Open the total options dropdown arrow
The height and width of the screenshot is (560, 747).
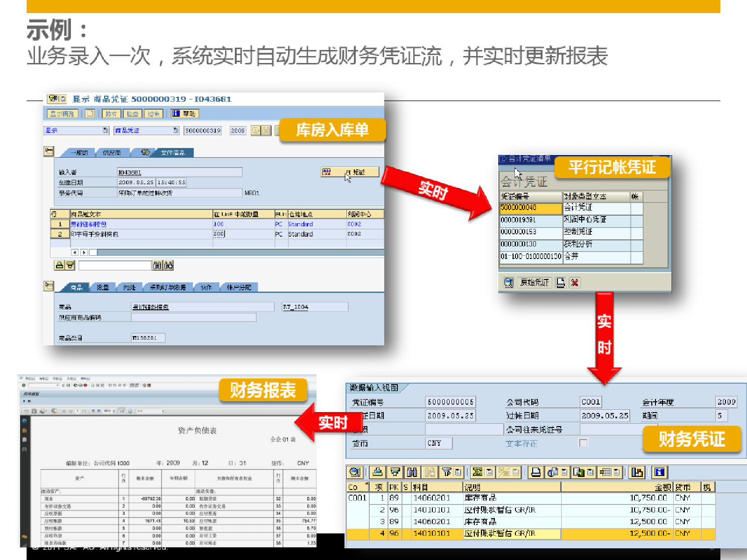click(x=489, y=472)
